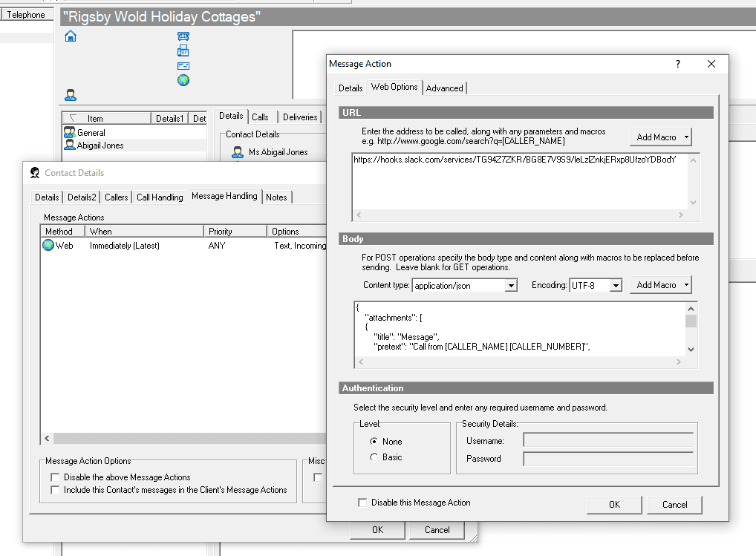Click the email card icon in the client header
Image resolution: width=756 pixels, height=556 pixels.
183,66
